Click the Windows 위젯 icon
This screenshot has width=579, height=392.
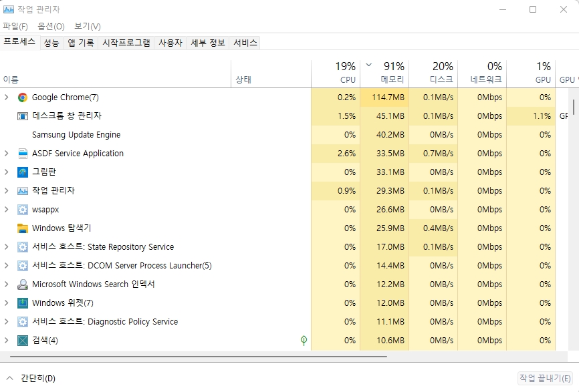tap(23, 303)
